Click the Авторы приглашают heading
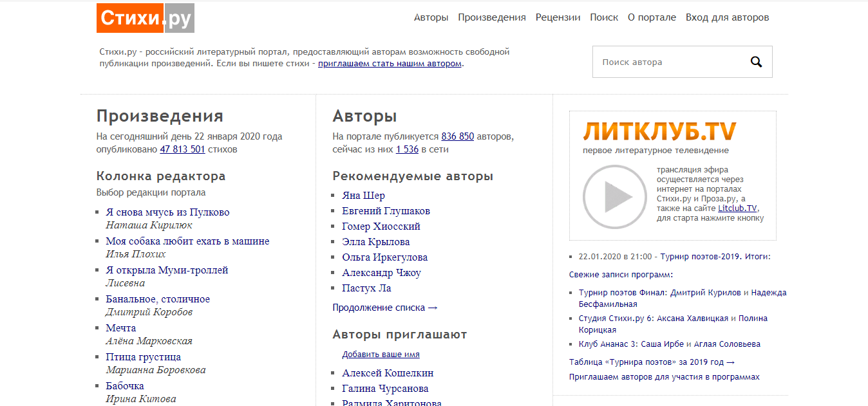Image resolution: width=868 pixels, height=406 pixels. point(400,335)
